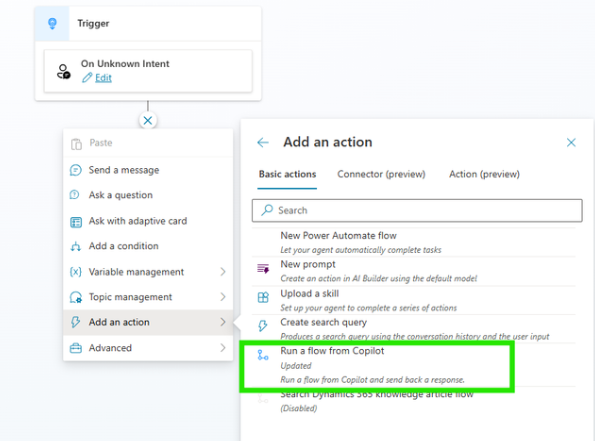
Task: Click the Trigger lightbulb icon
Action: click(x=52, y=24)
